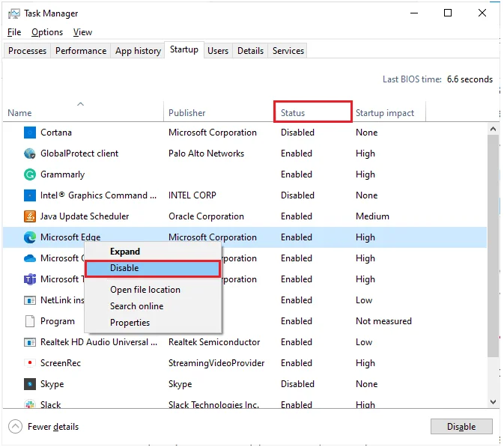
Task: Switch to the Services tab
Action: (288, 51)
